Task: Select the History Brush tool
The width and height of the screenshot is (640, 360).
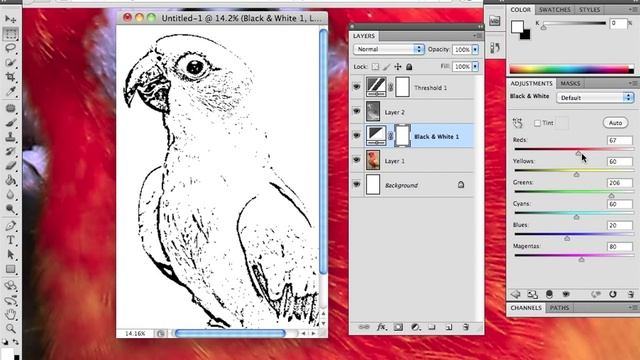Action: [x=11, y=151]
